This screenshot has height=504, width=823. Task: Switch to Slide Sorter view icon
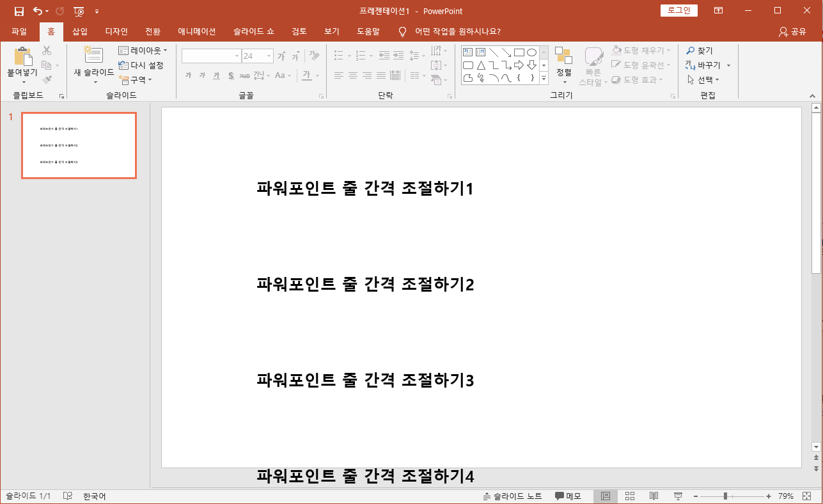629,496
